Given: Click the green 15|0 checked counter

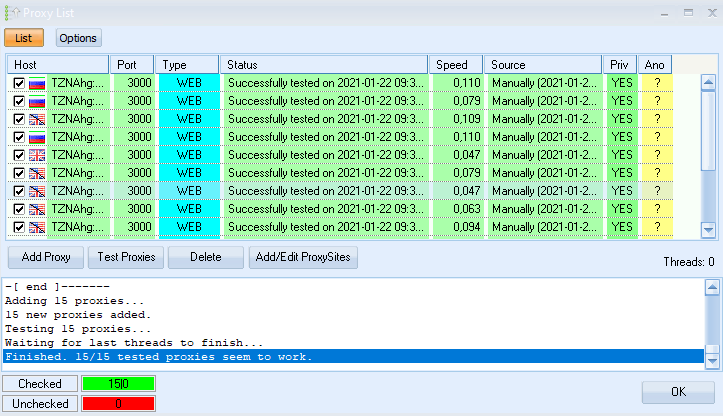Looking at the screenshot, I should click(119, 384).
